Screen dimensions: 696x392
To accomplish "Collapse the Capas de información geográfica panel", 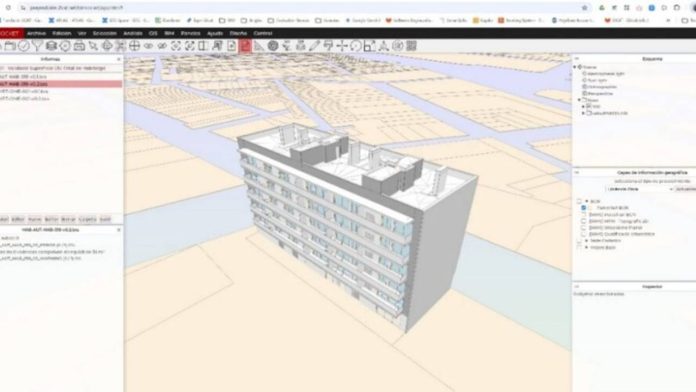I will tap(577, 172).
